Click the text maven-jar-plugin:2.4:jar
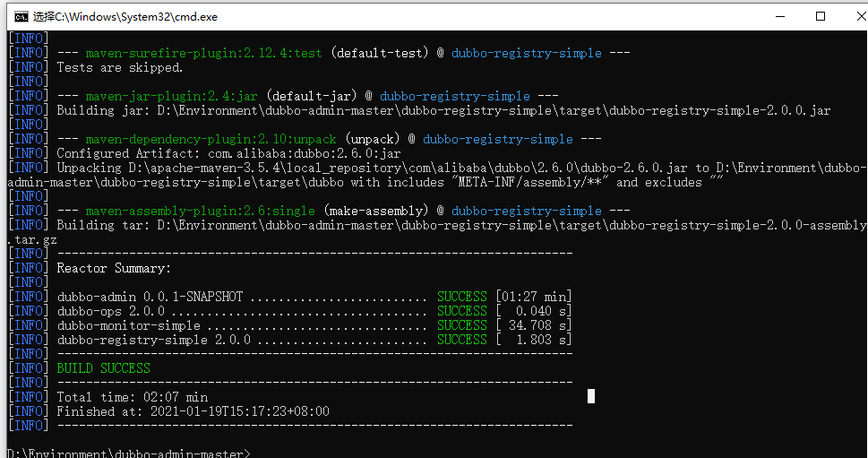Screen dimensions: 868x458 (x=172, y=97)
